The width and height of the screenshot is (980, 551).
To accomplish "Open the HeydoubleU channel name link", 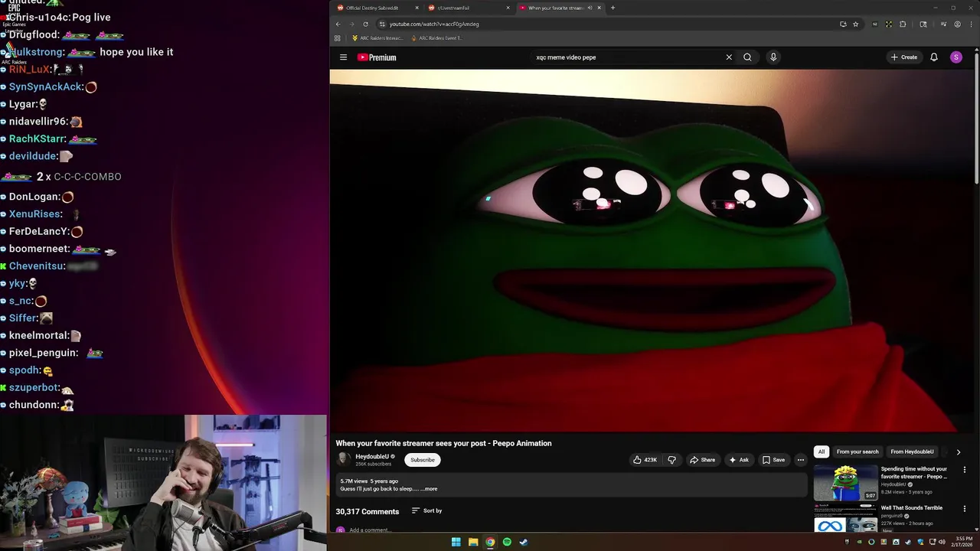I will [x=372, y=457].
